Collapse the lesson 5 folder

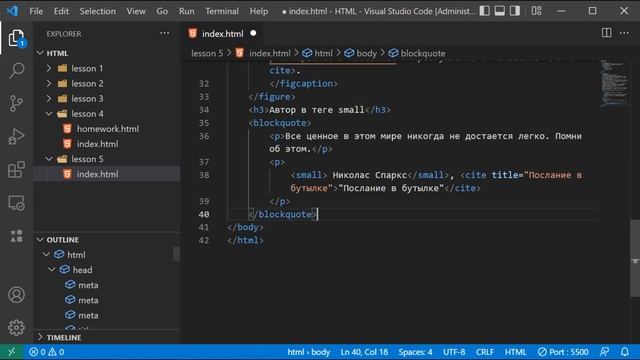(49, 159)
